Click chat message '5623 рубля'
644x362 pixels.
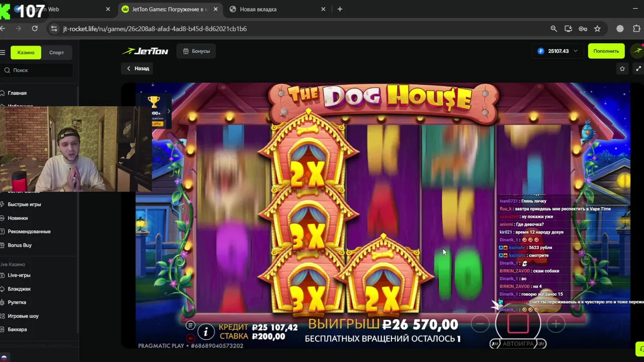pyautogui.click(x=525, y=247)
